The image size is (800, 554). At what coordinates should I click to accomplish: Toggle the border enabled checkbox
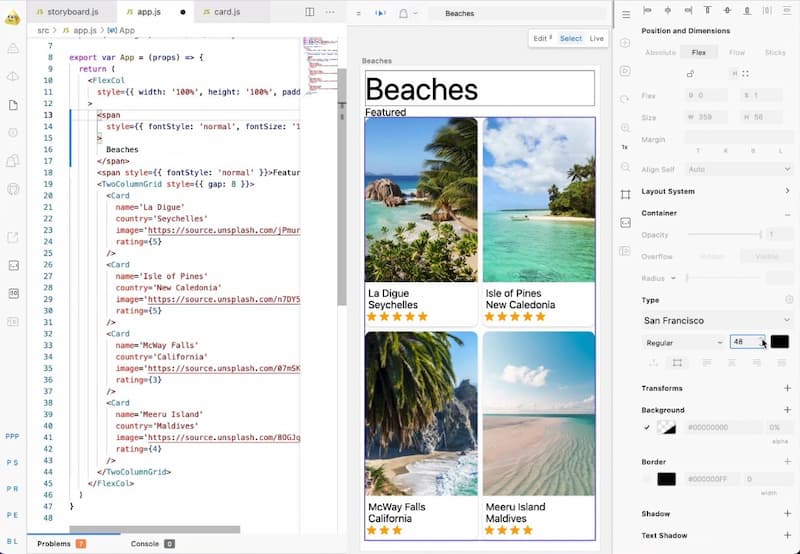[647, 479]
